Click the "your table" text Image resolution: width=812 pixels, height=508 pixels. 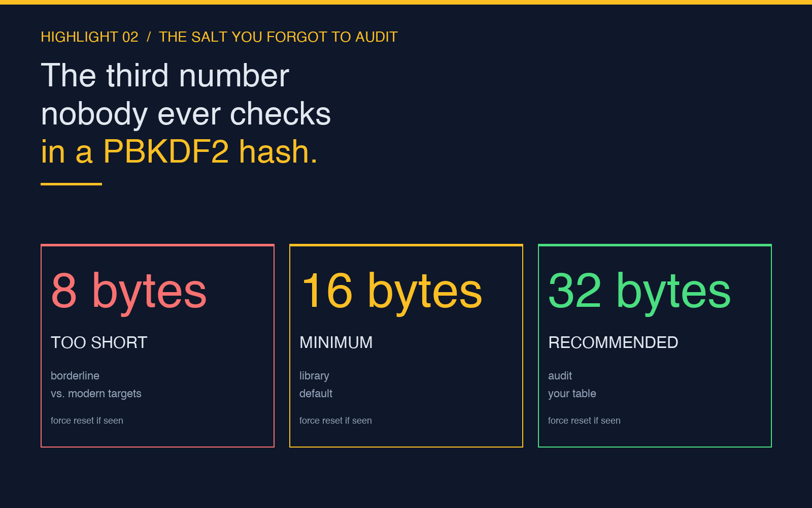point(572,394)
